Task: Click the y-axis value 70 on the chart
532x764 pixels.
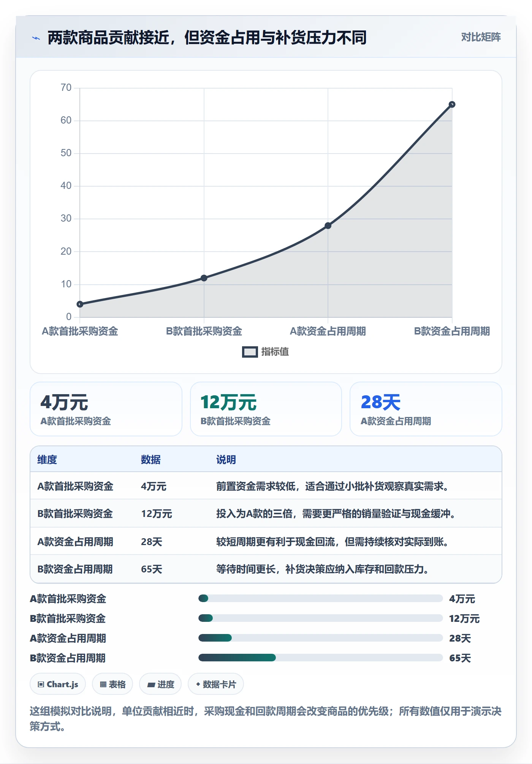Action: coord(66,88)
